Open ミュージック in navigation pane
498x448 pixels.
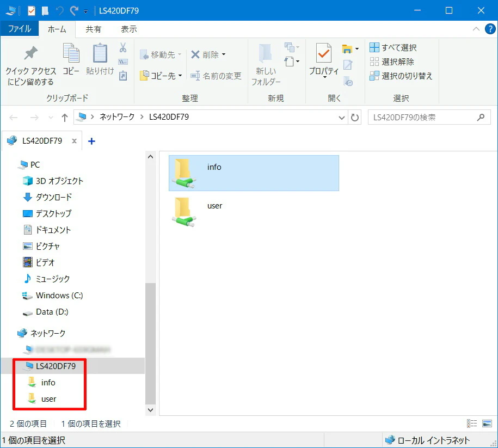[x=46, y=279]
